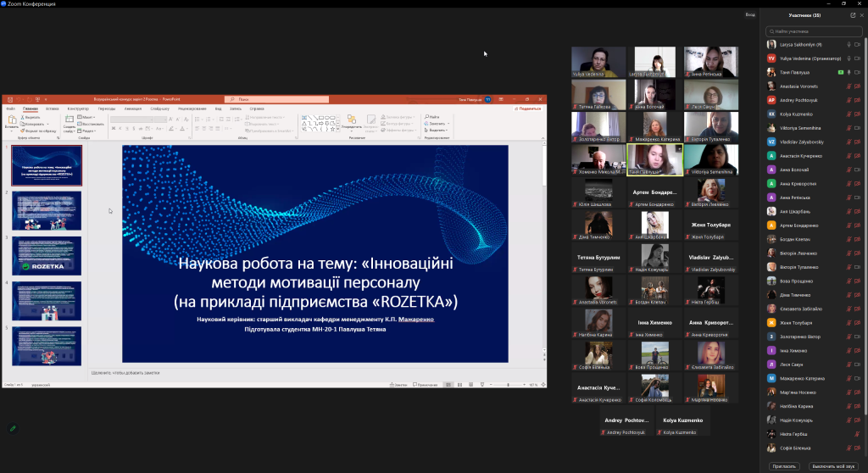Toggle underline formatting in PowerPoint
This screenshot has height=473, width=868.
point(127,129)
